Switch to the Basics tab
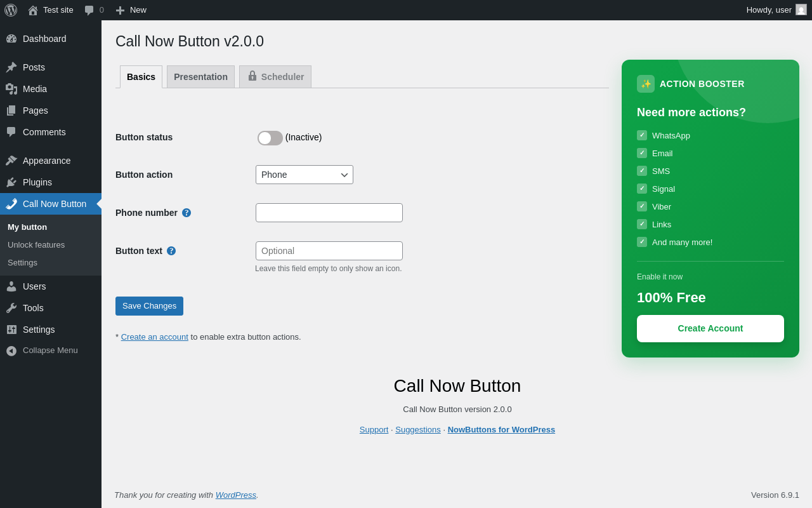The image size is (812, 508). [141, 77]
